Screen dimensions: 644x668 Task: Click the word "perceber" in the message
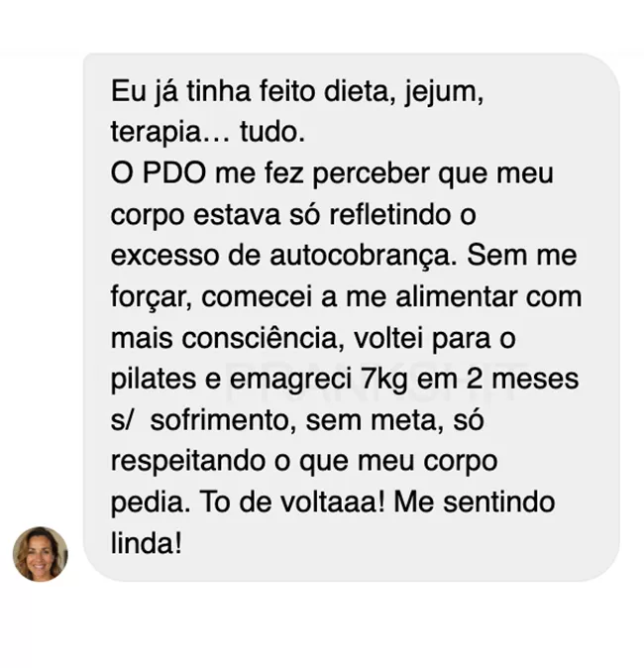coord(371,174)
